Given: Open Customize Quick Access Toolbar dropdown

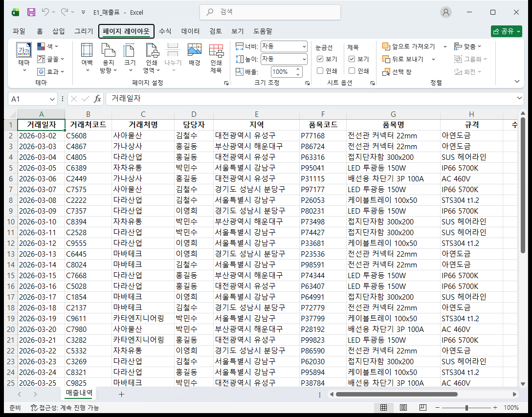Looking at the screenshot, I should pyautogui.click(x=83, y=12).
